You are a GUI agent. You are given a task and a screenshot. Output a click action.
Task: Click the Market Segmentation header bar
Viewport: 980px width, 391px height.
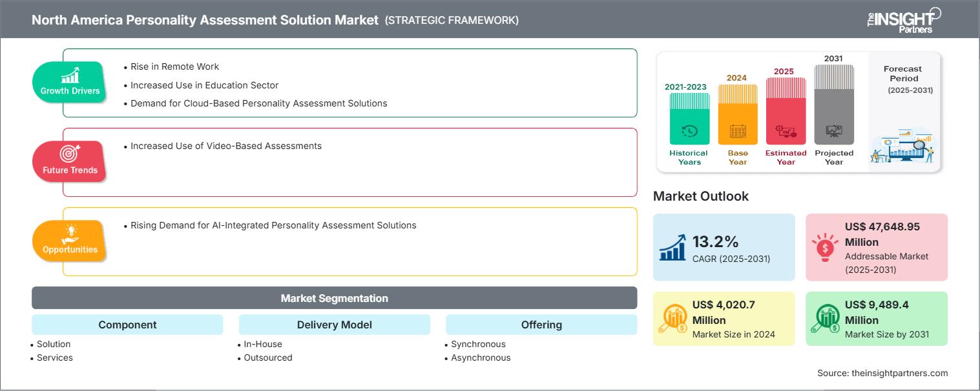pyautogui.click(x=334, y=297)
